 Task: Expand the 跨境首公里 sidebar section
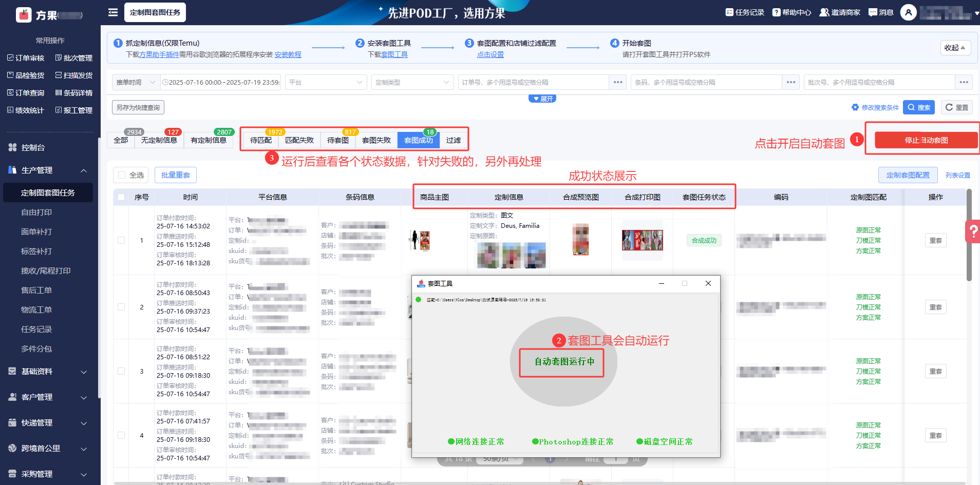point(50,449)
